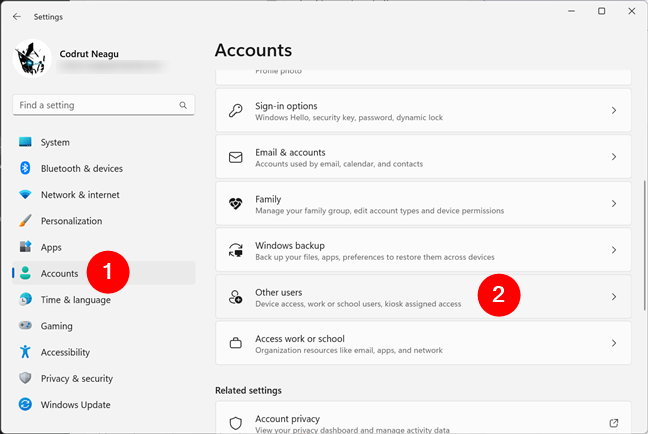The height and width of the screenshot is (434, 648).
Task: Open the Family title
Action: click(x=268, y=199)
